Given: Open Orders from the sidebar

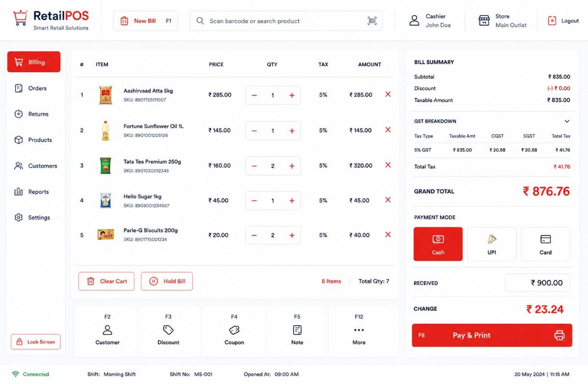Looking at the screenshot, I should pos(34,88).
